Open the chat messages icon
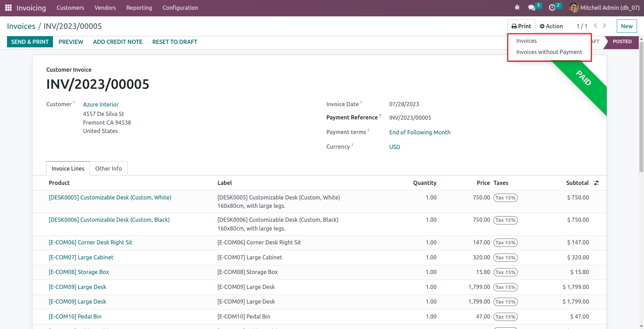Viewport: 644px width, 329px height. 531,8
